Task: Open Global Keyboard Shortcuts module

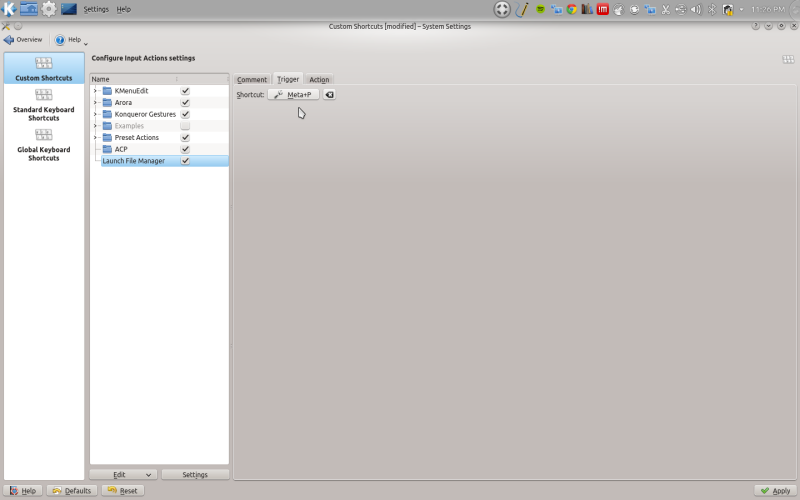Action: 44,144
